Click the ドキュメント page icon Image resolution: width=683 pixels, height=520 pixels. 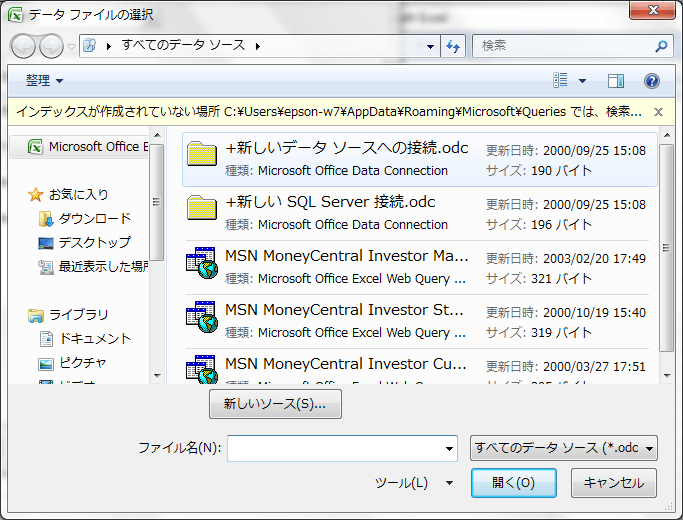[x=46, y=339]
